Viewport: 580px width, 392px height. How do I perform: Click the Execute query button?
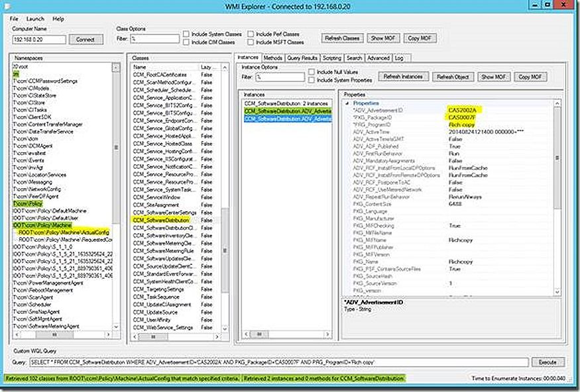pyautogui.click(x=548, y=362)
